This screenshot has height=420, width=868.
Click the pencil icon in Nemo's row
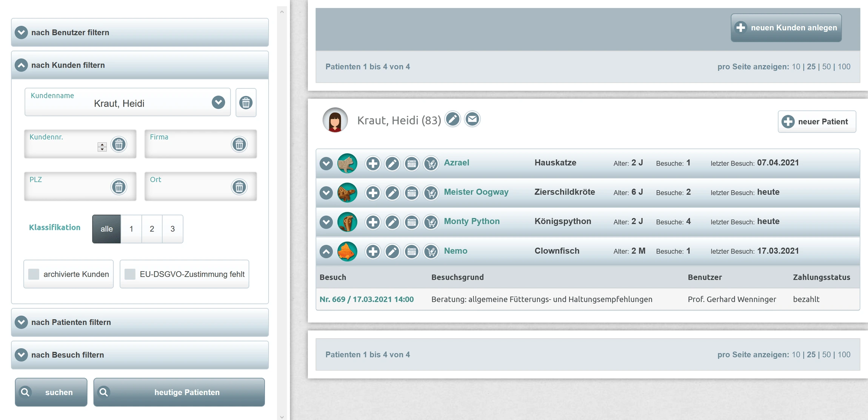point(392,252)
